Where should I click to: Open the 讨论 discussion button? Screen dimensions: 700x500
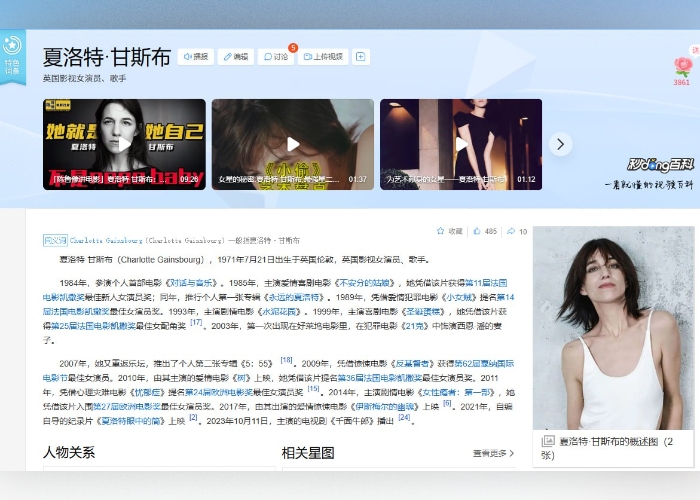click(276, 57)
